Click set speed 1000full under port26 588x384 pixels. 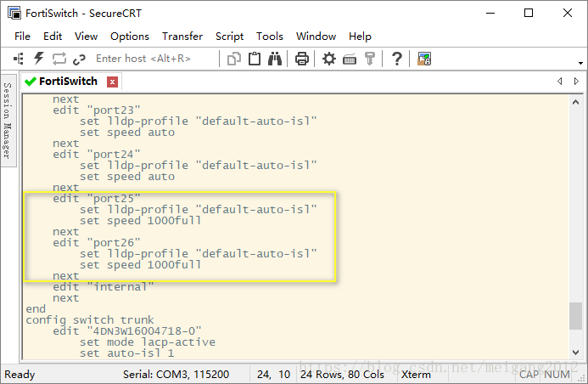pyautogui.click(x=140, y=265)
